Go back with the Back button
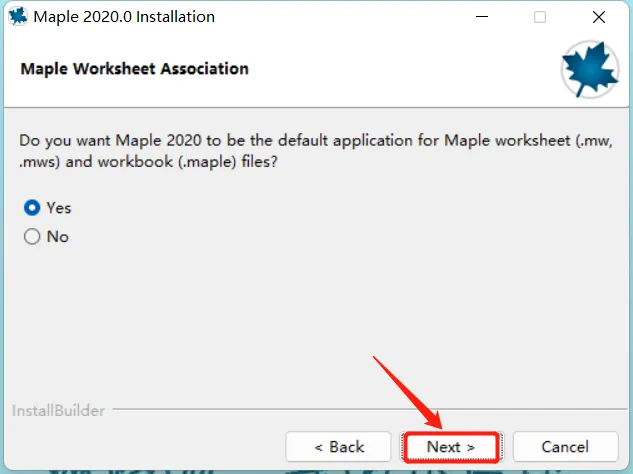The height and width of the screenshot is (474, 633). pos(338,447)
